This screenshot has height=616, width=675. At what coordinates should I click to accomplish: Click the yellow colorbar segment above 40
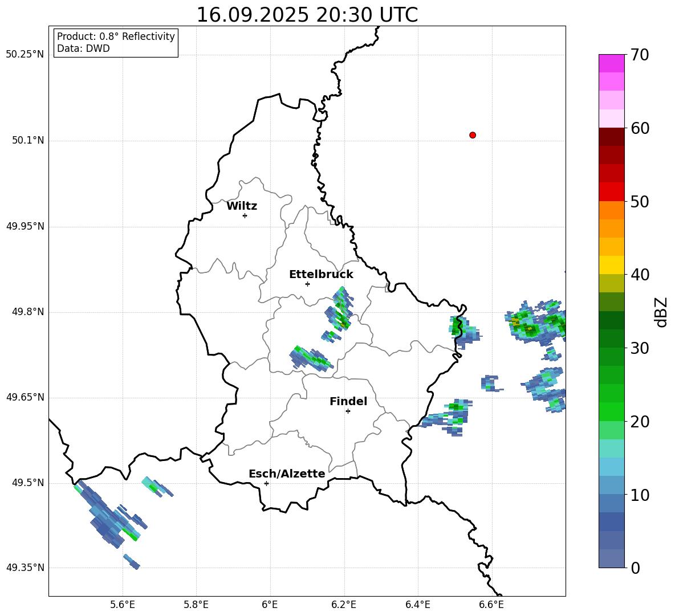(611, 265)
